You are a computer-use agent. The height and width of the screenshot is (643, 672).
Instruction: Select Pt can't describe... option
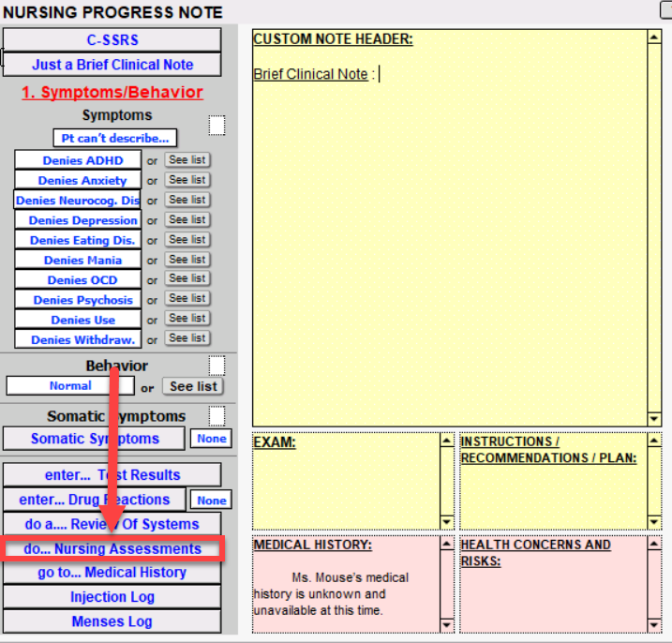tap(114, 139)
